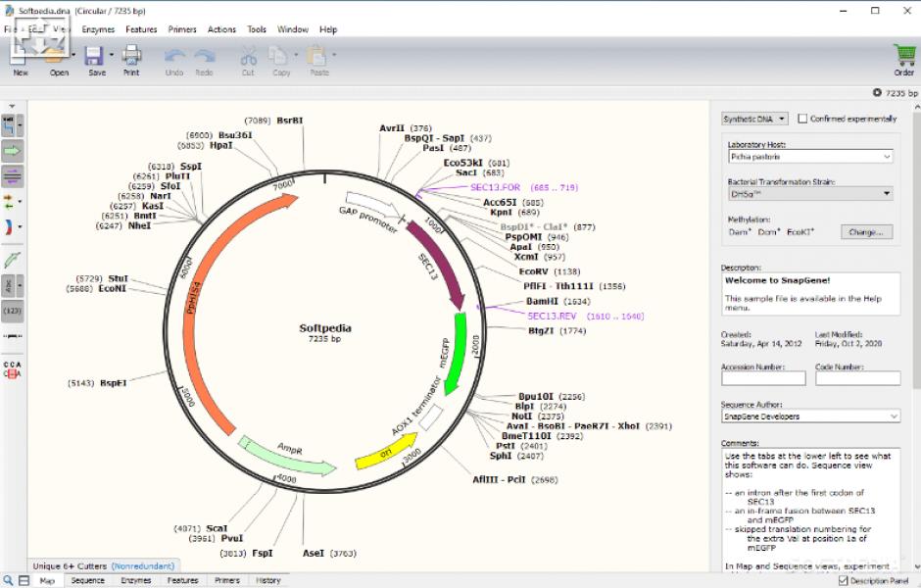
Task: Open the dropdown arrow next to Save
Action: [x=111, y=55]
